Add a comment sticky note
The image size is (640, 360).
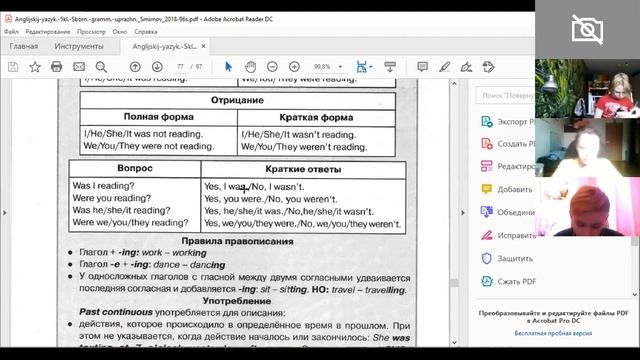(422, 67)
